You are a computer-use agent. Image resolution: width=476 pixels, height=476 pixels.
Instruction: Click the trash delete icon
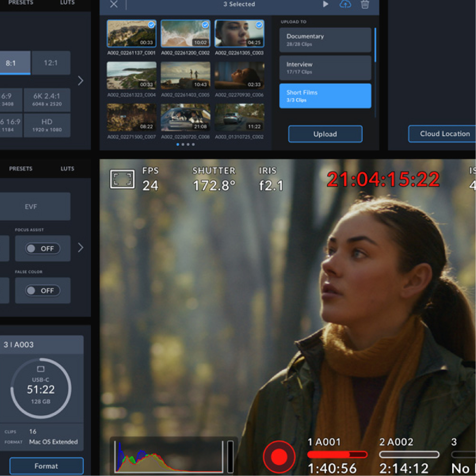[x=365, y=4]
